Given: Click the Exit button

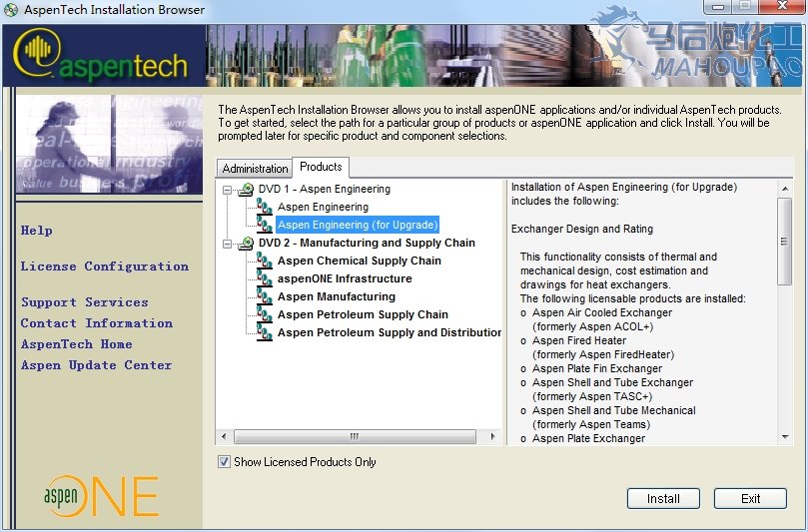Looking at the screenshot, I should (750, 498).
